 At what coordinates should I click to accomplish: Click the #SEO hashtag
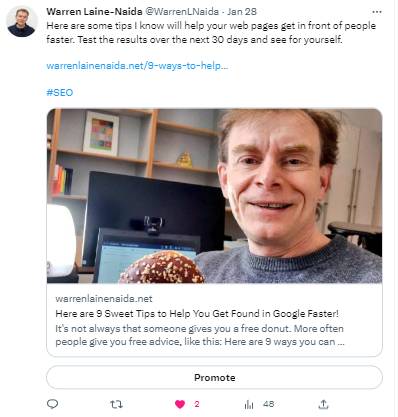(60, 92)
